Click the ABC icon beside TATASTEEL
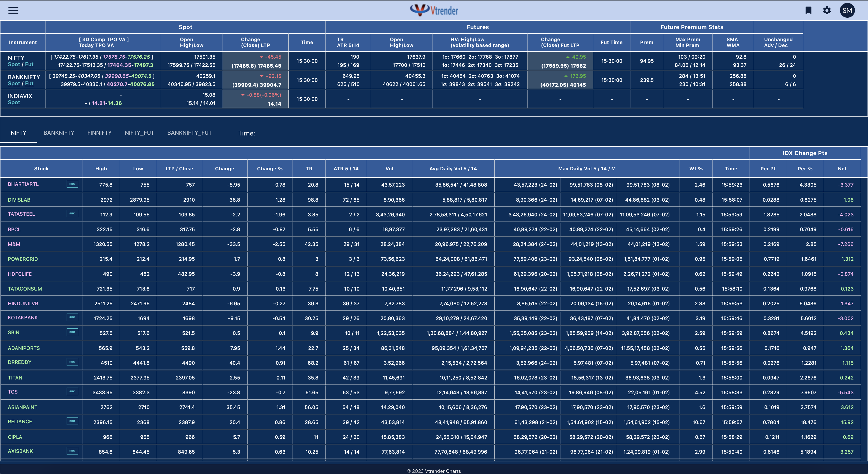This screenshot has height=474, width=868. click(x=72, y=213)
